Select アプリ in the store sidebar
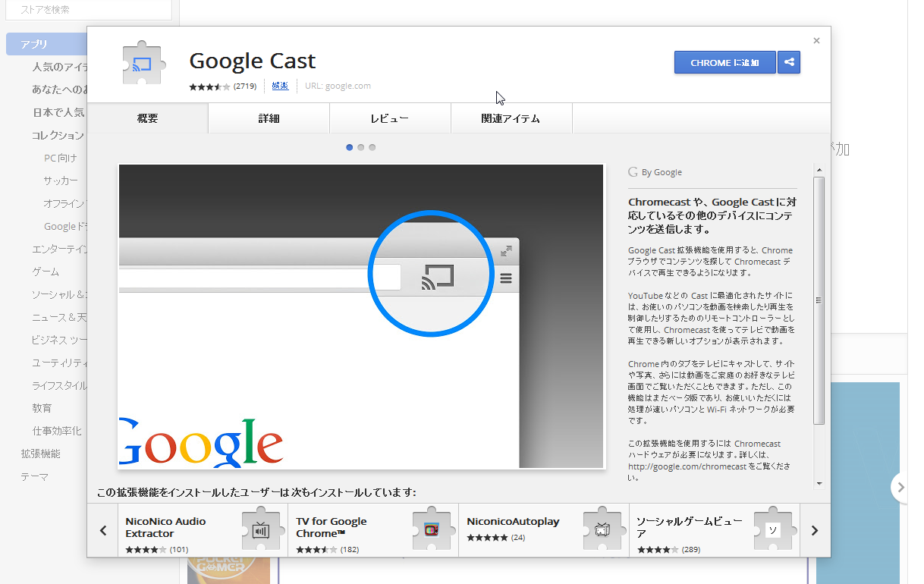The height and width of the screenshot is (584, 924). click(46, 44)
